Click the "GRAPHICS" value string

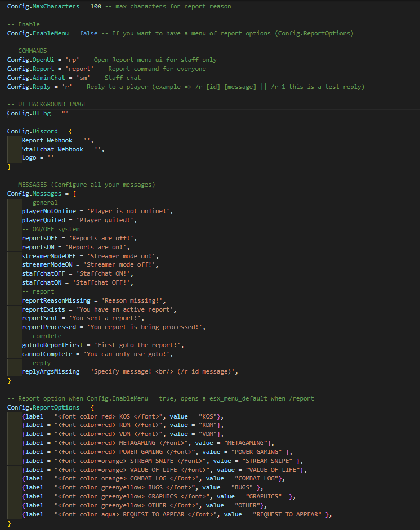coord(263,497)
